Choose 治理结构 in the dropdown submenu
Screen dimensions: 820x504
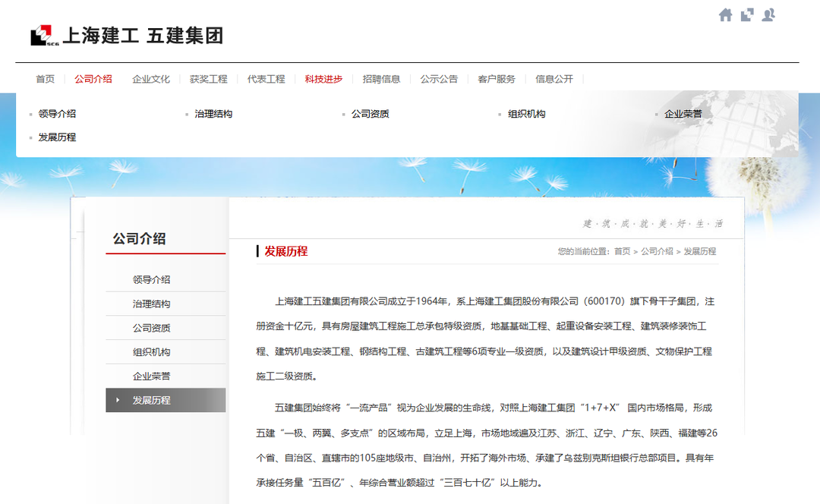point(213,114)
